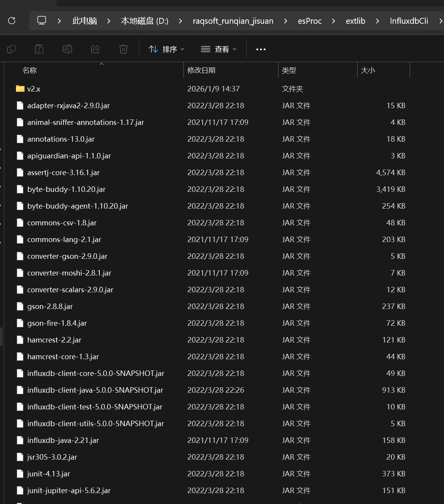
Task: Expand chevron after esProc in breadcrumb
Action: 333,21
